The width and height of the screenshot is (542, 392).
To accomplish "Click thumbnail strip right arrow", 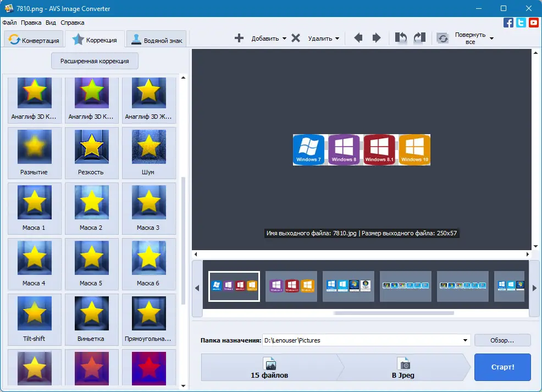I will [x=534, y=288].
